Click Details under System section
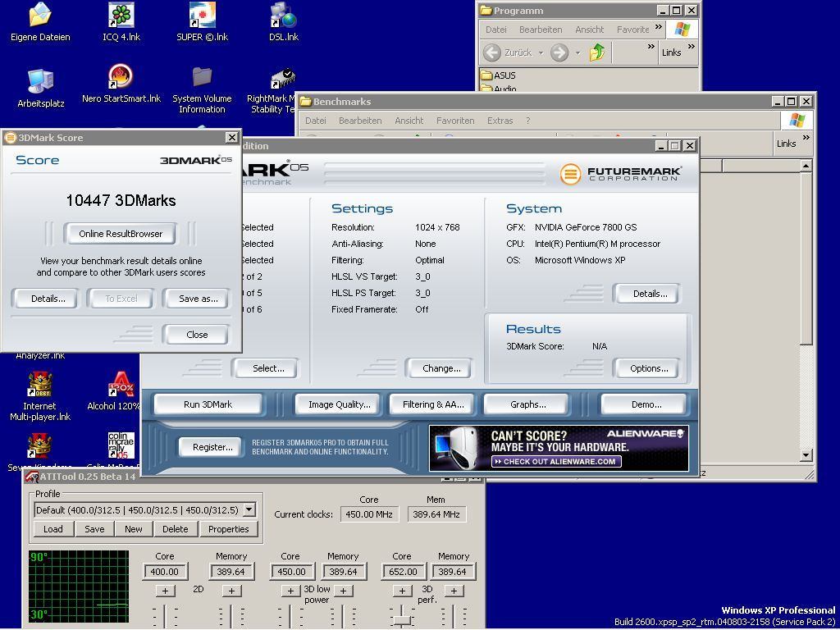Screen dimensions: 840x630 (x=650, y=294)
